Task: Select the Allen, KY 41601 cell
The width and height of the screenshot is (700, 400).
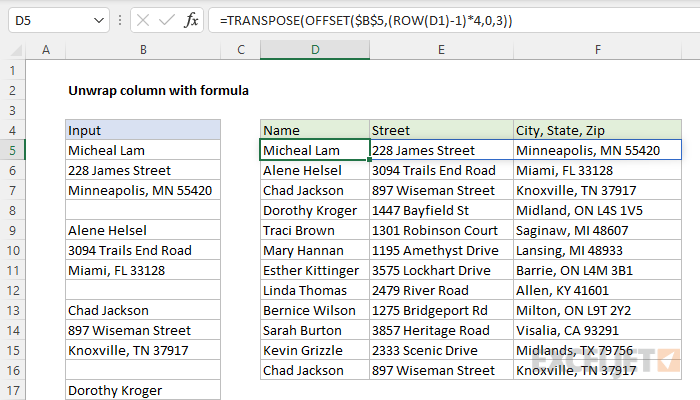Action: [x=597, y=291]
